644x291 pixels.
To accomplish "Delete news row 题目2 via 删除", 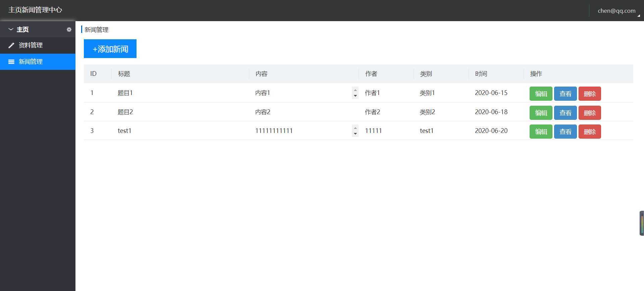I will click(590, 113).
